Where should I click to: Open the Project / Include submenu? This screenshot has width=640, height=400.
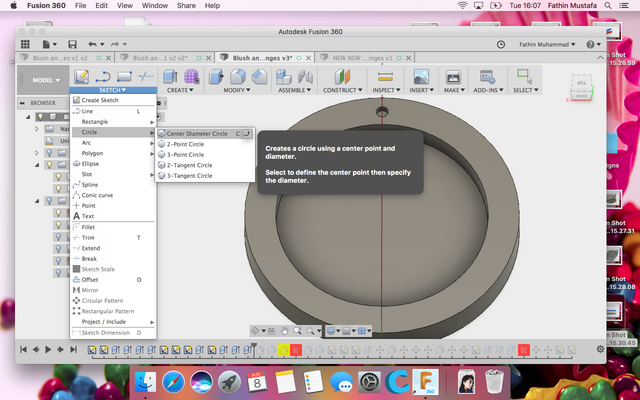pyautogui.click(x=113, y=322)
